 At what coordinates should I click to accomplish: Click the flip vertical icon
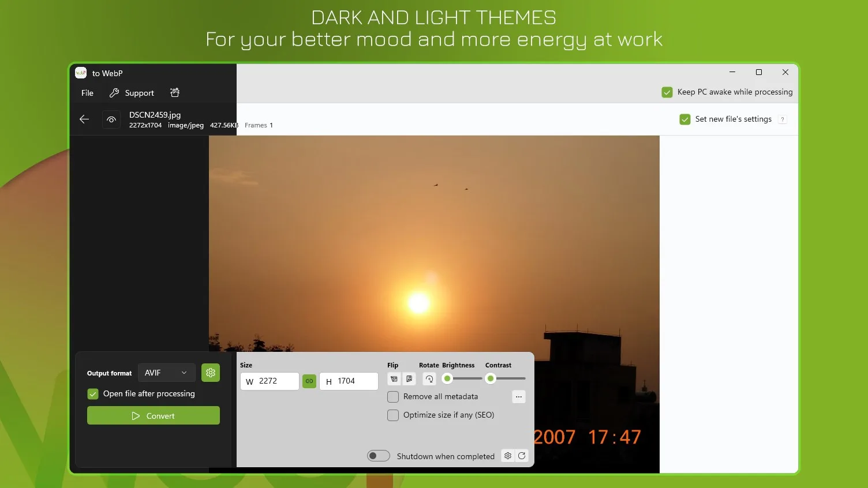[409, 379]
